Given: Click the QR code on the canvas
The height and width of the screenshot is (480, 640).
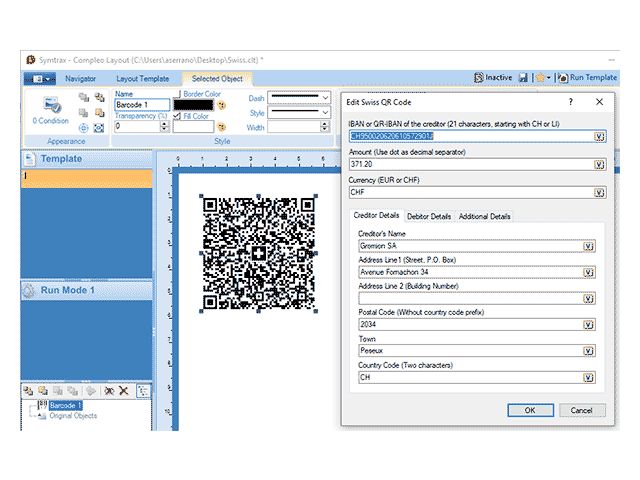Looking at the screenshot, I should click(258, 253).
